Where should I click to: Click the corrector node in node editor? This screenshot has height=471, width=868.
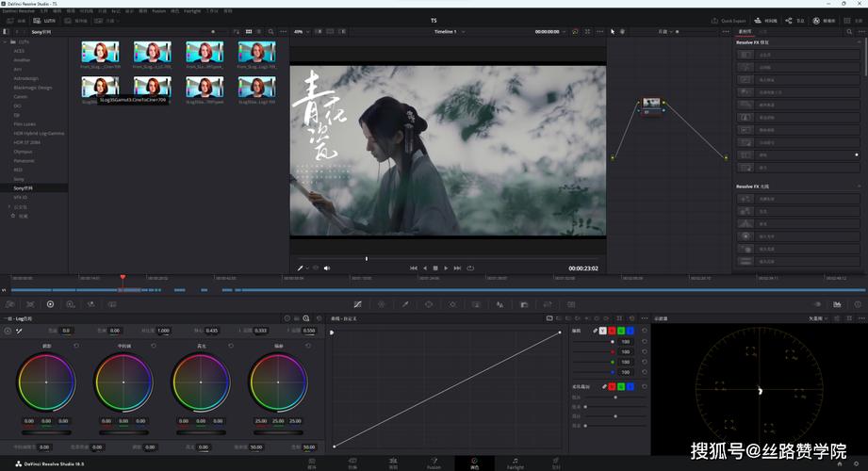pyautogui.click(x=651, y=106)
